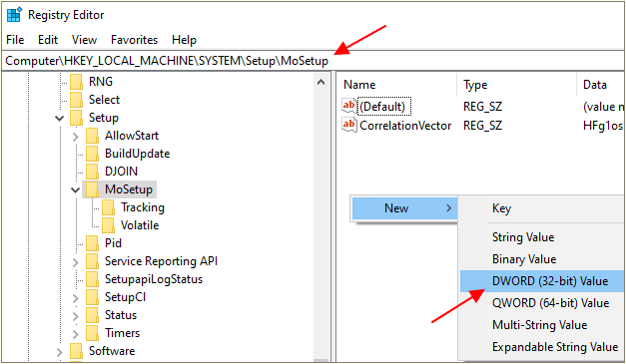Choose Multi-String Value from the submenu

pyautogui.click(x=541, y=325)
